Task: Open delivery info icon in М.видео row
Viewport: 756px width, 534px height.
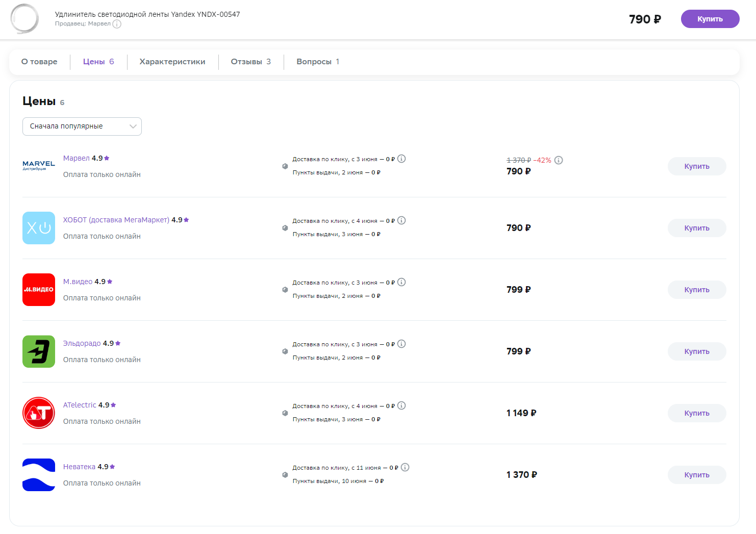Action: coord(401,282)
